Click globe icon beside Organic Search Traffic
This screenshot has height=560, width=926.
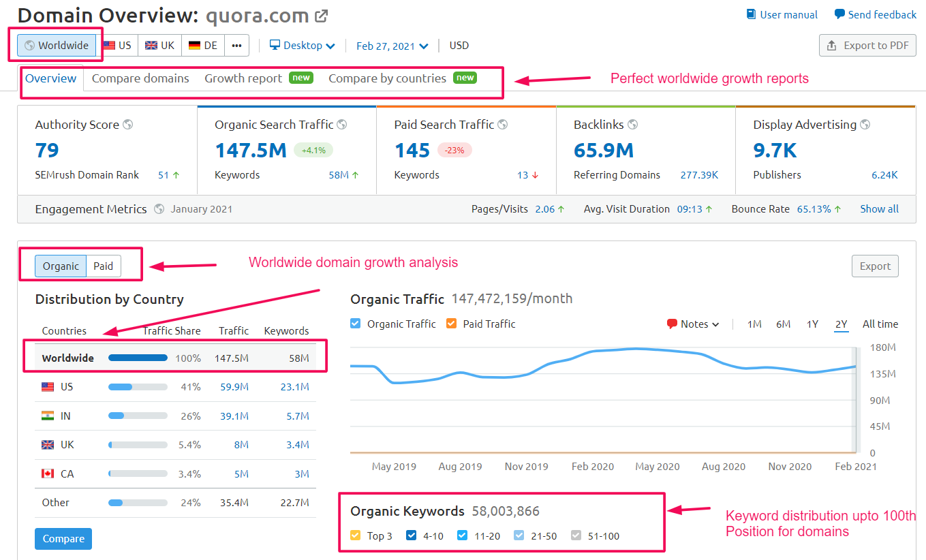point(342,125)
